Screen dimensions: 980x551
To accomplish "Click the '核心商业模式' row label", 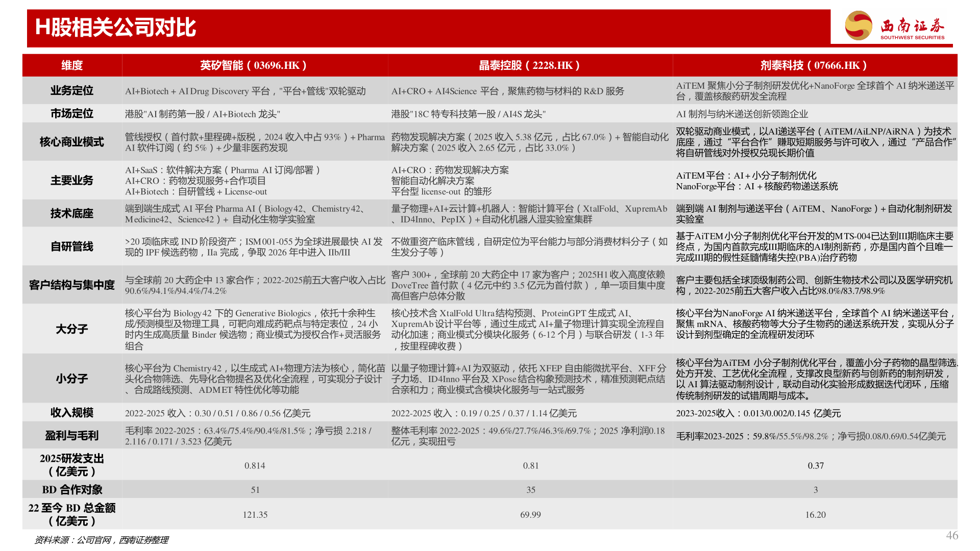I will 72,142.
